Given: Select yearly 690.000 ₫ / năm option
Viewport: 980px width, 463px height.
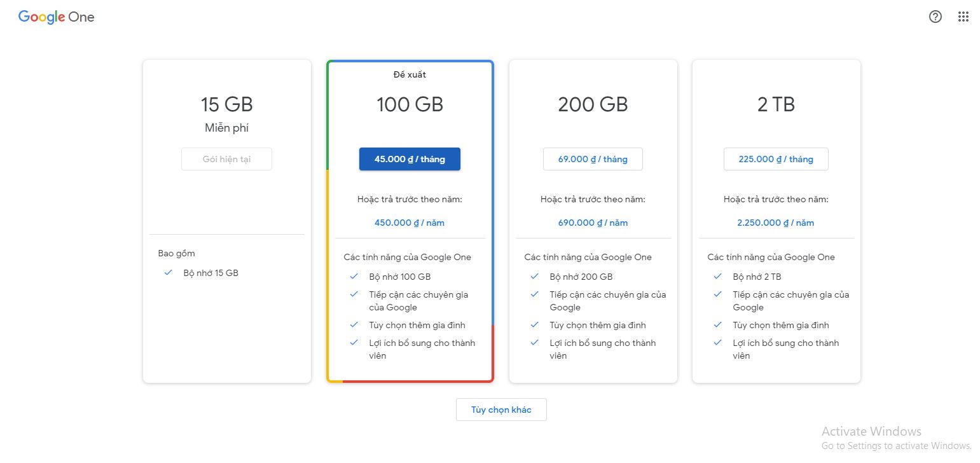Looking at the screenshot, I should (x=593, y=223).
